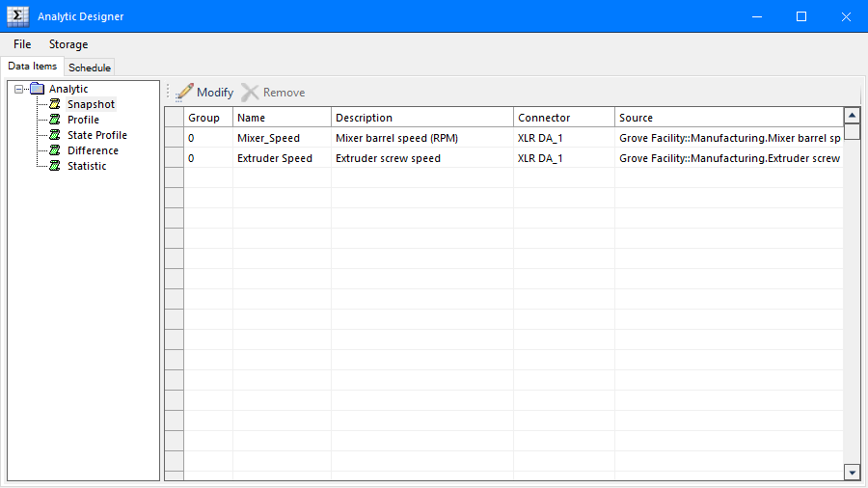Click the XLR DA_1 cell for Mixer_Speed

(x=564, y=138)
